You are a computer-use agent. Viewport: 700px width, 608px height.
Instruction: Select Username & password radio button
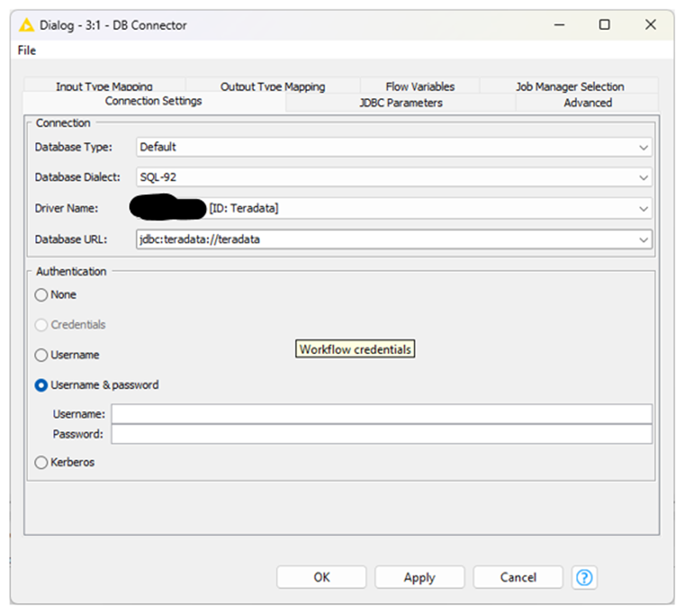pyautogui.click(x=41, y=386)
